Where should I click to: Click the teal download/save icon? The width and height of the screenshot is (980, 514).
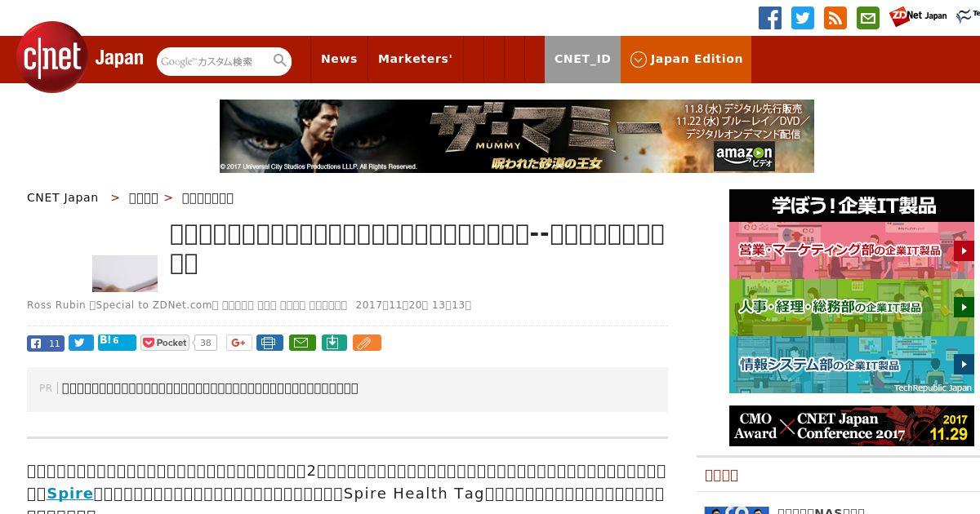pyautogui.click(x=334, y=343)
